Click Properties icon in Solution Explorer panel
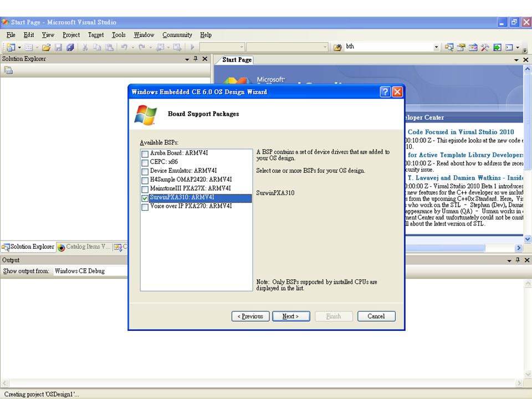This screenshot has height=399, width=532. pyautogui.click(x=8, y=70)
